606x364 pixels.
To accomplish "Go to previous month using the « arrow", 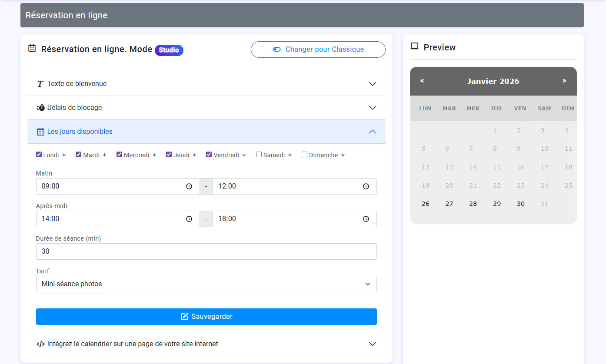I will pyautogui.click(x=422, y=81).
